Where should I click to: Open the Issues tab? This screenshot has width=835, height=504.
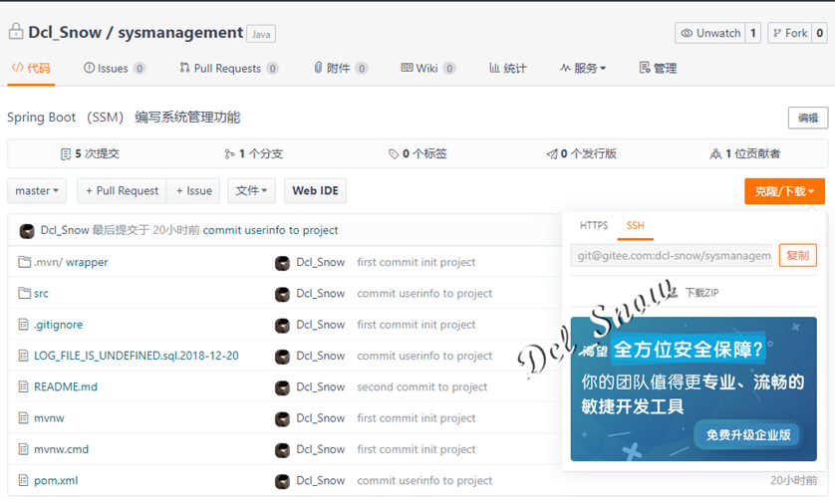click(x=114, y=68)
